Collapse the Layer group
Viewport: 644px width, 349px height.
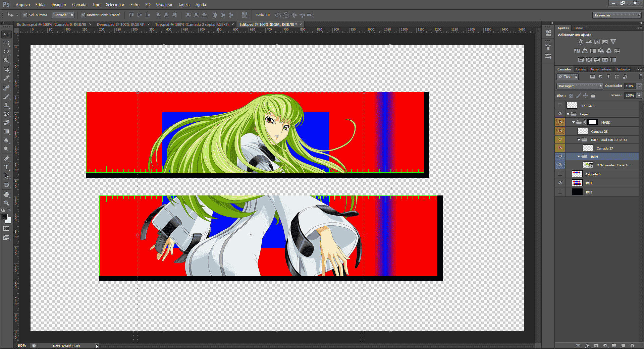click(x=568, y=114)
